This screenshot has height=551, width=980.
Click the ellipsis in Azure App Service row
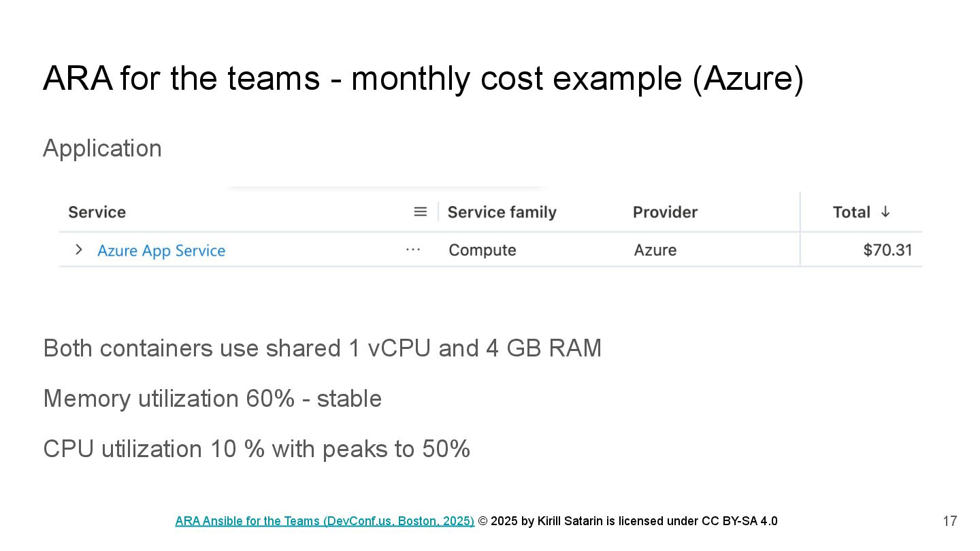click(x=413, y=250)
